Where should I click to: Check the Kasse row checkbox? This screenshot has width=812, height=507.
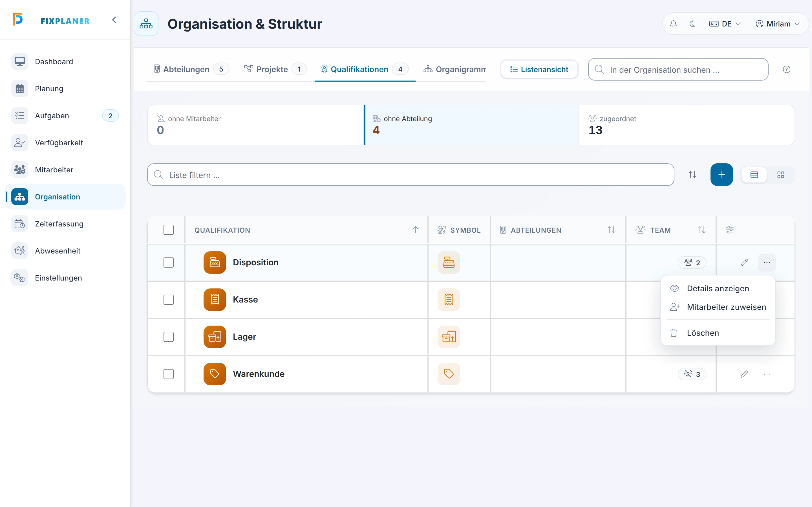pyautogui.click(x=168, y=299)
